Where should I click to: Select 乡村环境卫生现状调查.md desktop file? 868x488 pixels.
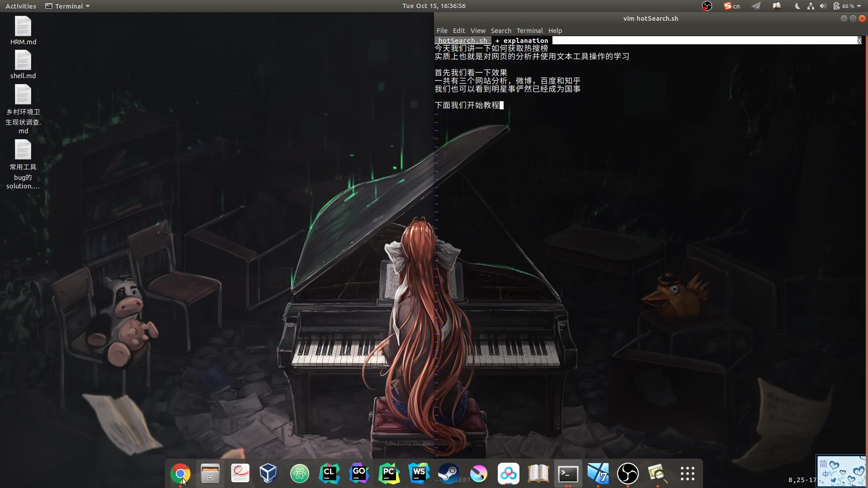23,109
